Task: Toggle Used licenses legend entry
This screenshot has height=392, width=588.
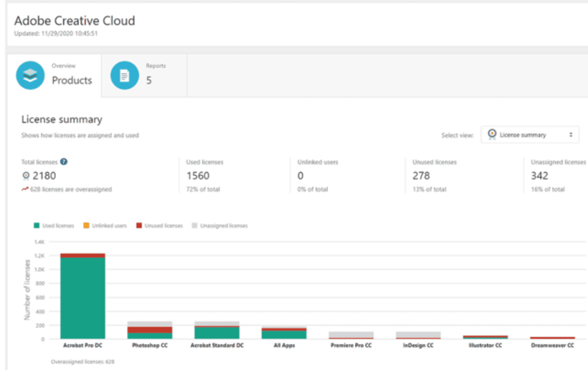Action: point(54,226)
